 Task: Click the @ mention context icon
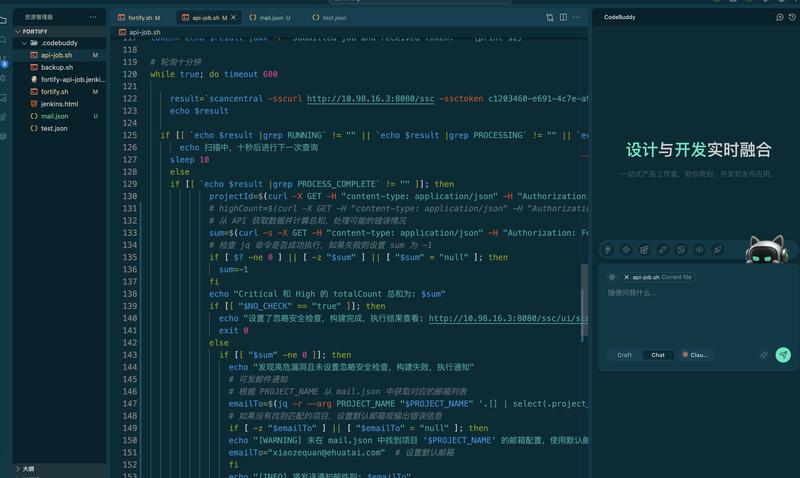[612, 277]
